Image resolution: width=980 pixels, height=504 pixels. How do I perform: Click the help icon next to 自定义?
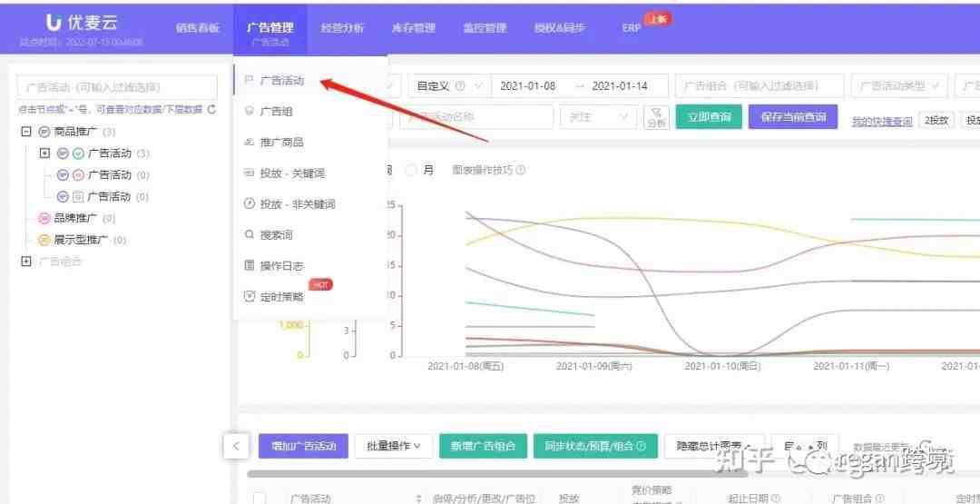click(461, 85)
